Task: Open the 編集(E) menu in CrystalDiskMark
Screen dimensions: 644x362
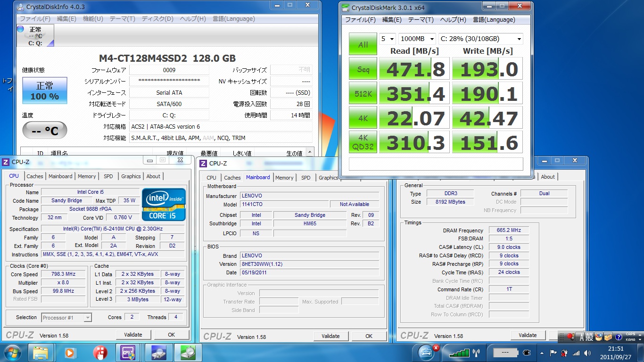Action: click(392, 20)
